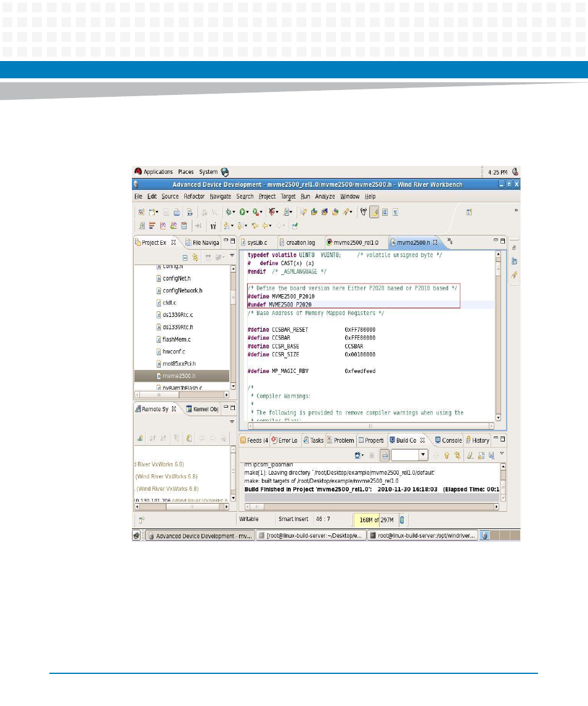This screenshot has height=706, width=588.
Task: Click the heap status 168M of 297M
Action: tap(377, 520)
